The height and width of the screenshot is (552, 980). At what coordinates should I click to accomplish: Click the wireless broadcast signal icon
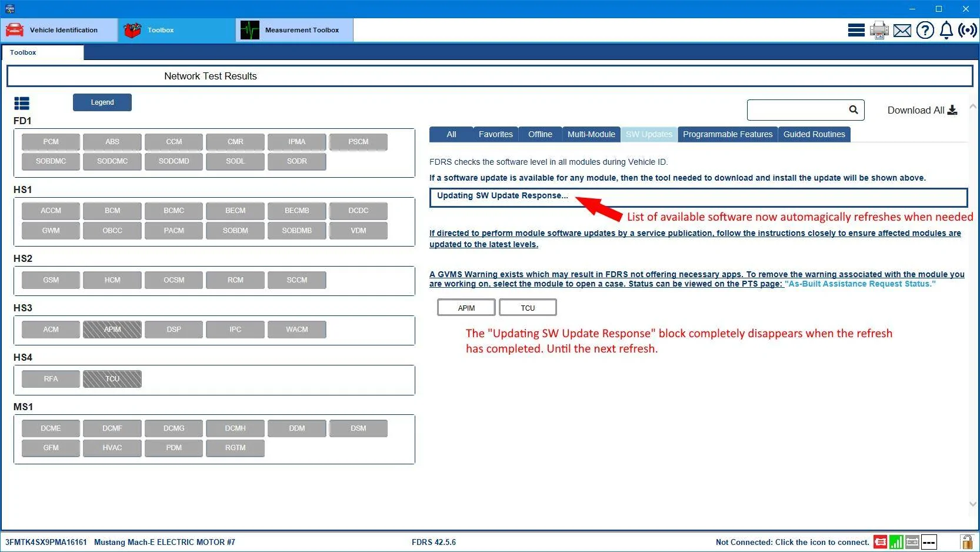click(967, 30)
